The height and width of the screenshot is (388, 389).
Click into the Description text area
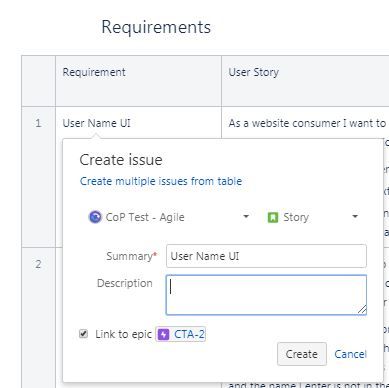click(266, 295)
